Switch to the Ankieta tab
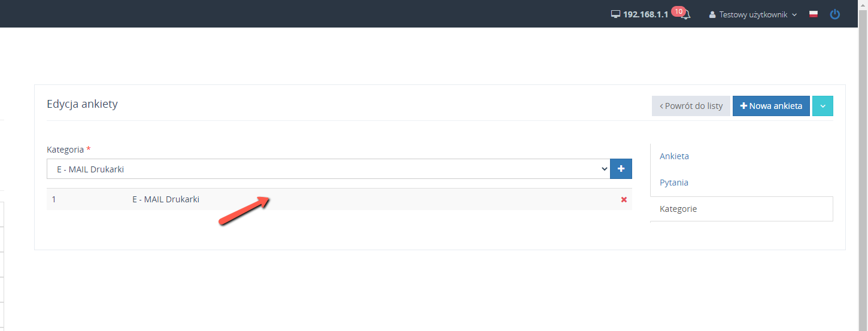 pyautogui.click(x=674, y=156)
